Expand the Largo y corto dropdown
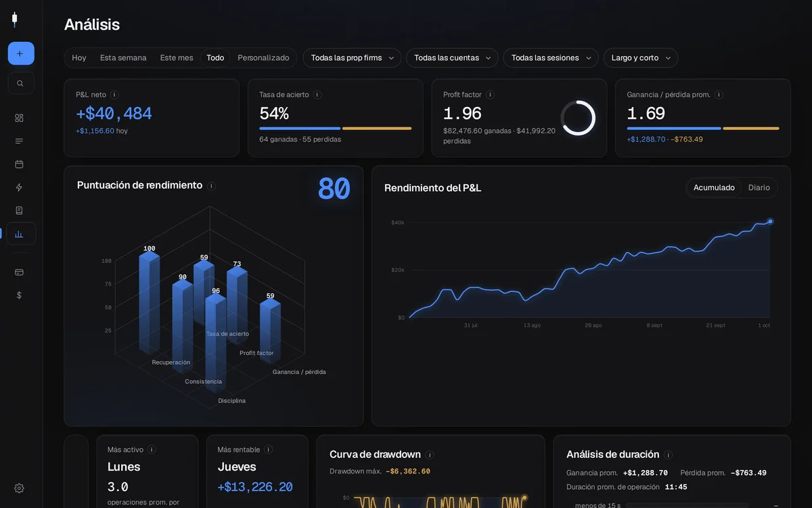 click(x=641, y=58)
